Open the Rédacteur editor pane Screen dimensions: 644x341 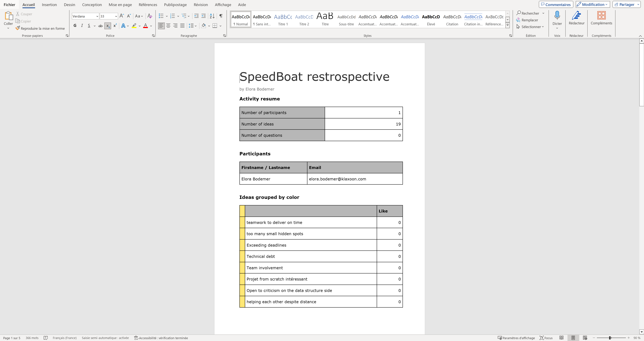coord(576,18)
